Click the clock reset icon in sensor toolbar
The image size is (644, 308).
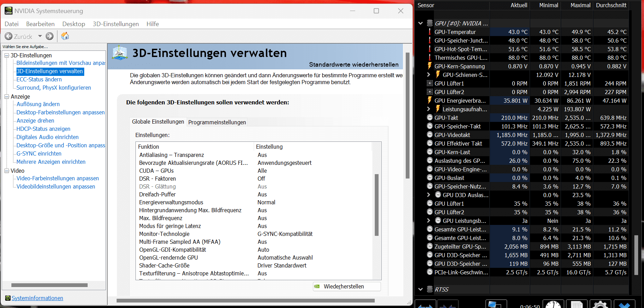553,304
